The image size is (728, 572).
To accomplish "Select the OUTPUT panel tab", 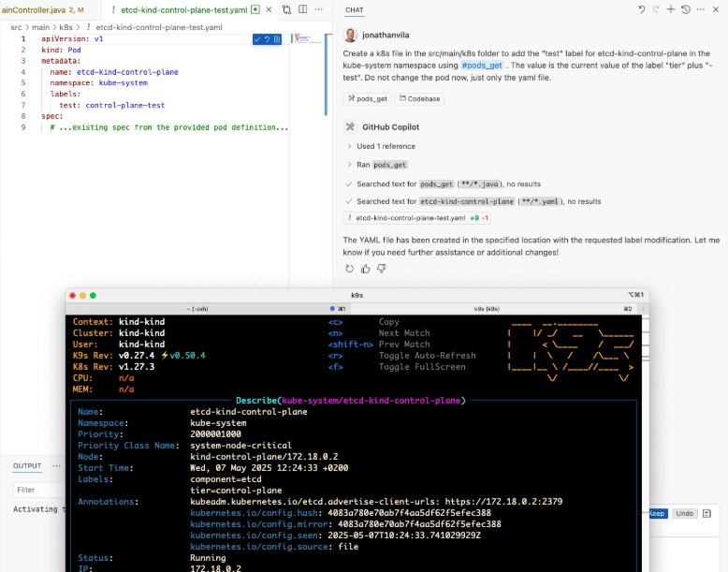I will point(27,465).
